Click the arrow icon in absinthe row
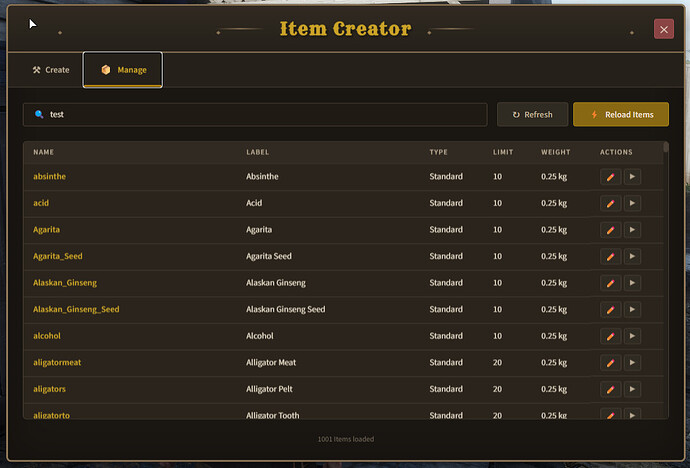 [632, 177]
